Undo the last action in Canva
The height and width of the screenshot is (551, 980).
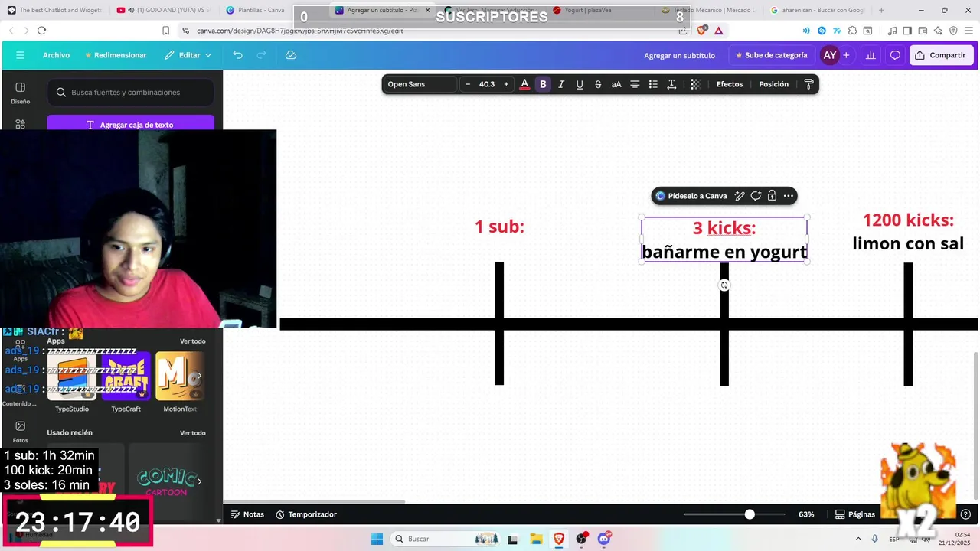238,55
